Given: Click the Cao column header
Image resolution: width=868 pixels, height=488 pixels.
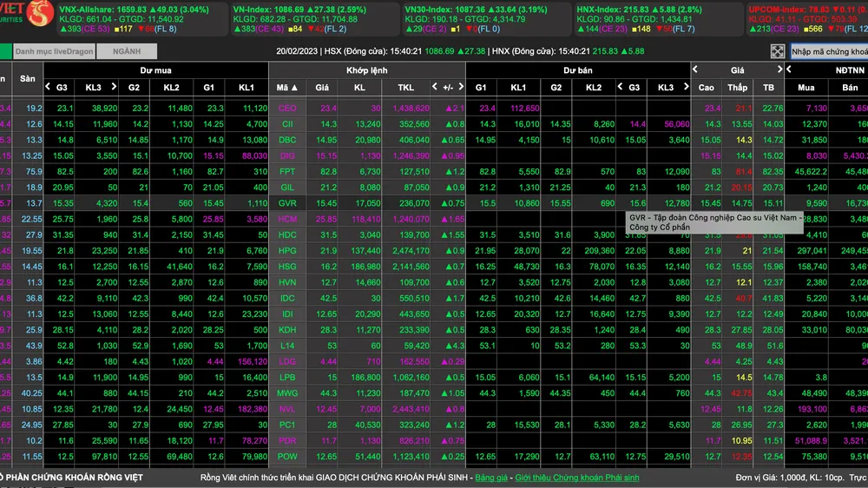Looking at the screenshot, I should coord(706,88).
